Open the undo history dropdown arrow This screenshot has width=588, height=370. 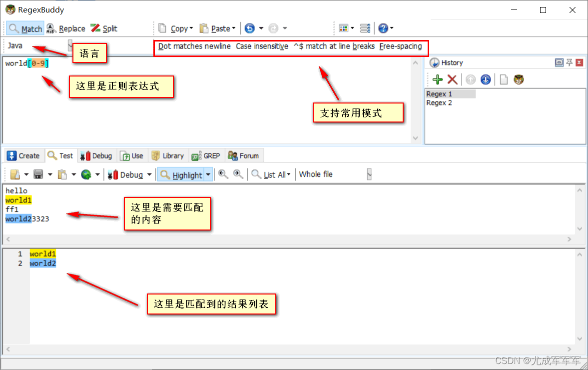click(x=261, y=28)
